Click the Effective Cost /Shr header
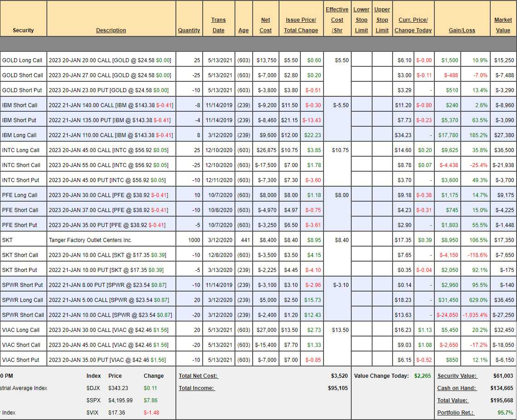517x420 pixels. [337, 20]
